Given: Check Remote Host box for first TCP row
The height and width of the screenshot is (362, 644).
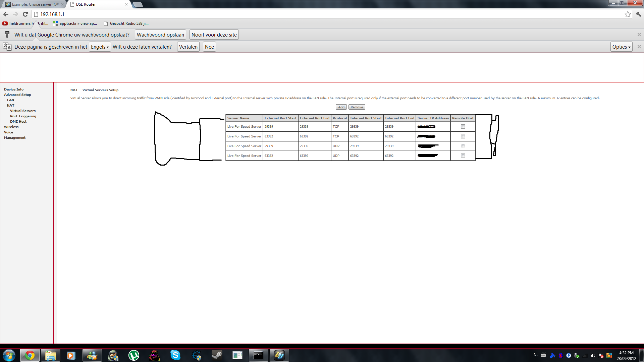Looking at the screenshot, I should point(463,127).
